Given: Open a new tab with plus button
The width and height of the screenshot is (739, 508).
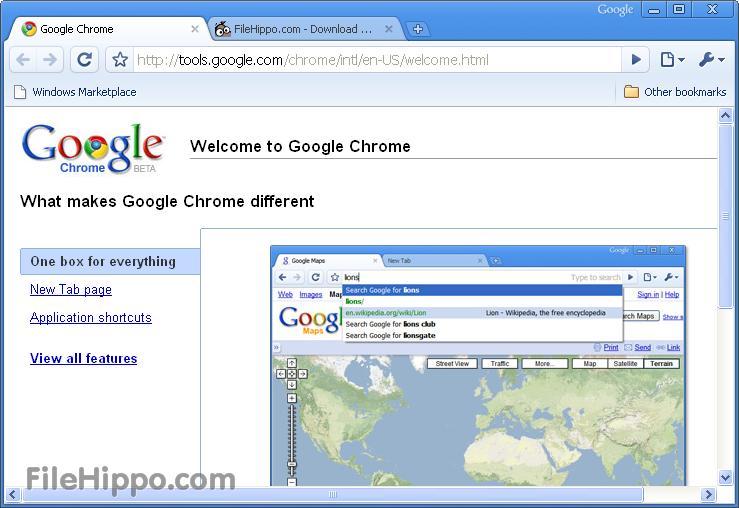Looking at the screenshot, I should 418,29.
